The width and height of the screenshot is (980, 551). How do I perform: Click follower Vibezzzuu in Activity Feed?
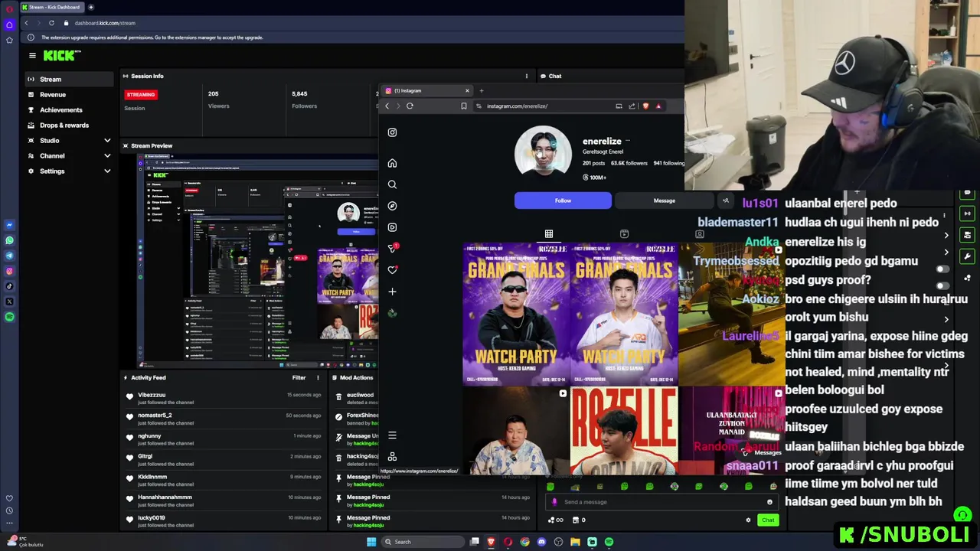[x=152, y=395]
